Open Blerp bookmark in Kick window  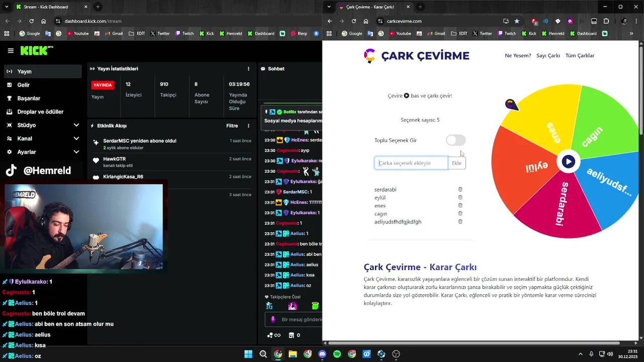pos(297,34)
